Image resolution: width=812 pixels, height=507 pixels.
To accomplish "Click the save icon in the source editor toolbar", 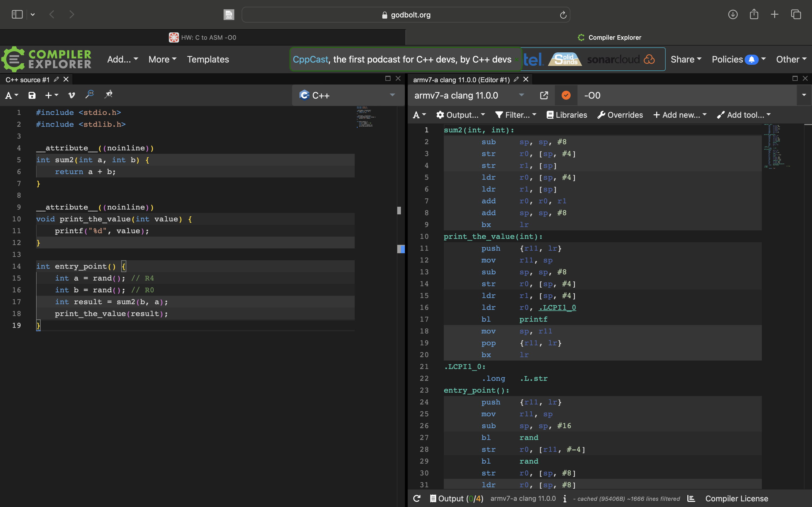I will [32, 95].
